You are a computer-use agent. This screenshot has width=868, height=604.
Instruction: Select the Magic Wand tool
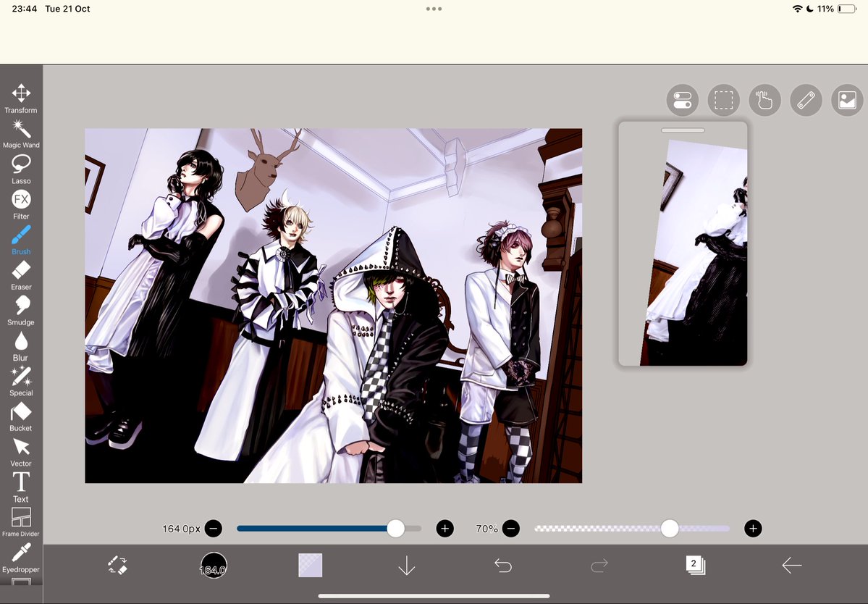[21, 133]
